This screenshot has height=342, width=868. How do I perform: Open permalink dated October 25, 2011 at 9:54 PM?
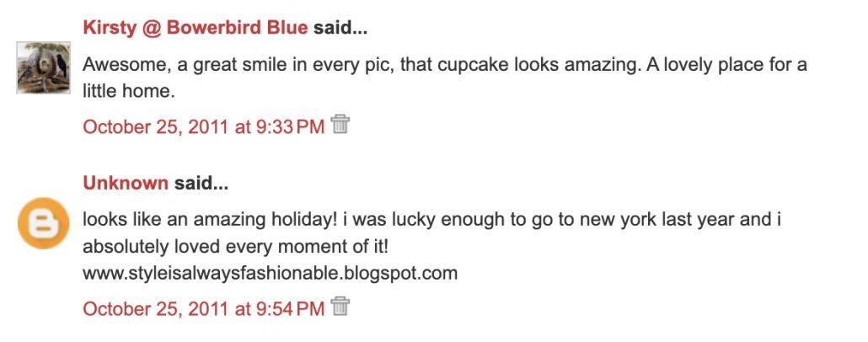tap(203, 308)
